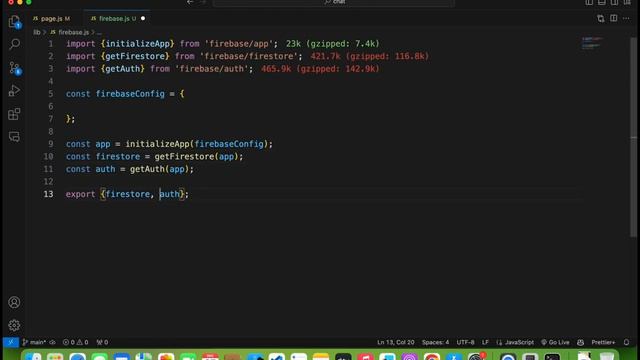640x360 pixels.
Task: Click line number 13 in the gutter
Action: click(x=48, y=194)
